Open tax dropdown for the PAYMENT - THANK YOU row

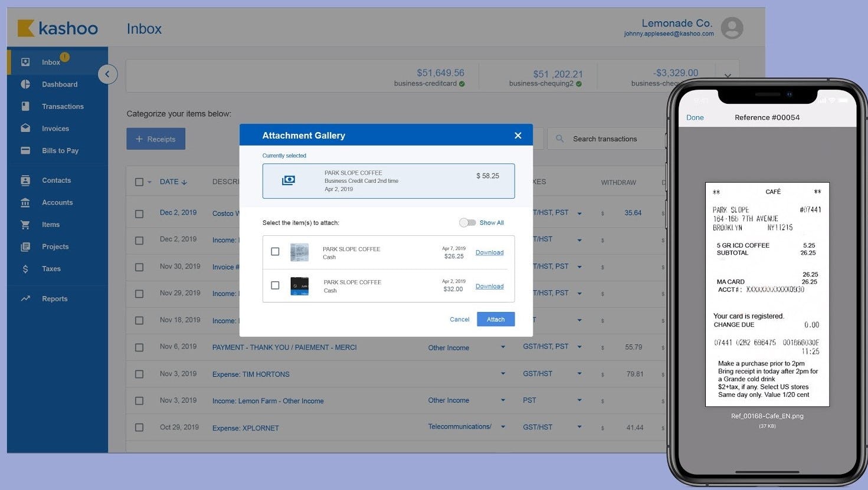click(579, 347)
